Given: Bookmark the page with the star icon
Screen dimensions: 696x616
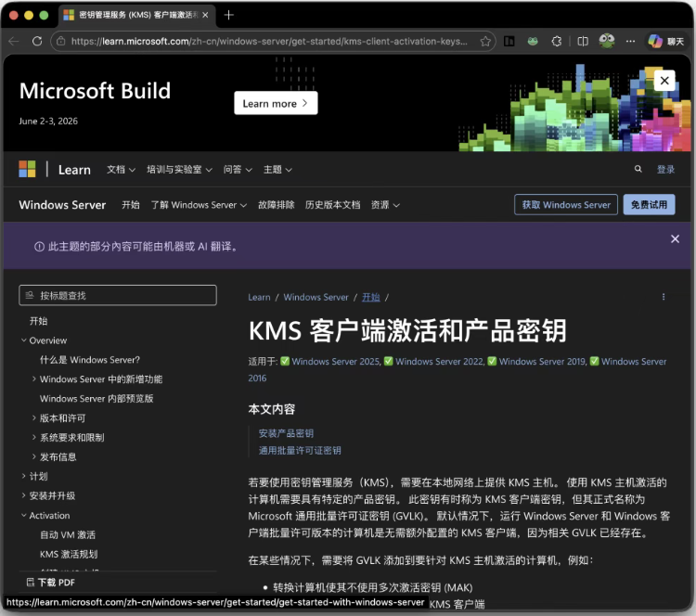Looking at the screenshot, I should point(485,41).
